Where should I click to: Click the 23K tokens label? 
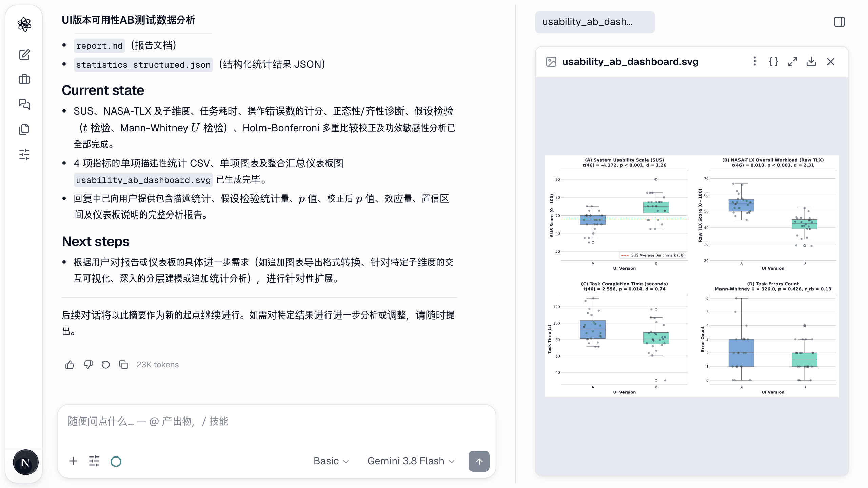pos(157,365)
